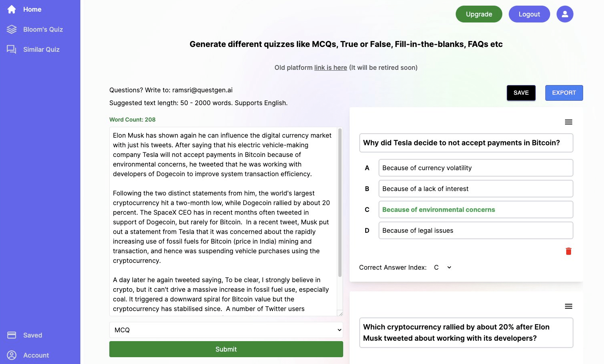
Task: Click the Bloom's Quiz layers icon
Action: [x=12, y=29]
